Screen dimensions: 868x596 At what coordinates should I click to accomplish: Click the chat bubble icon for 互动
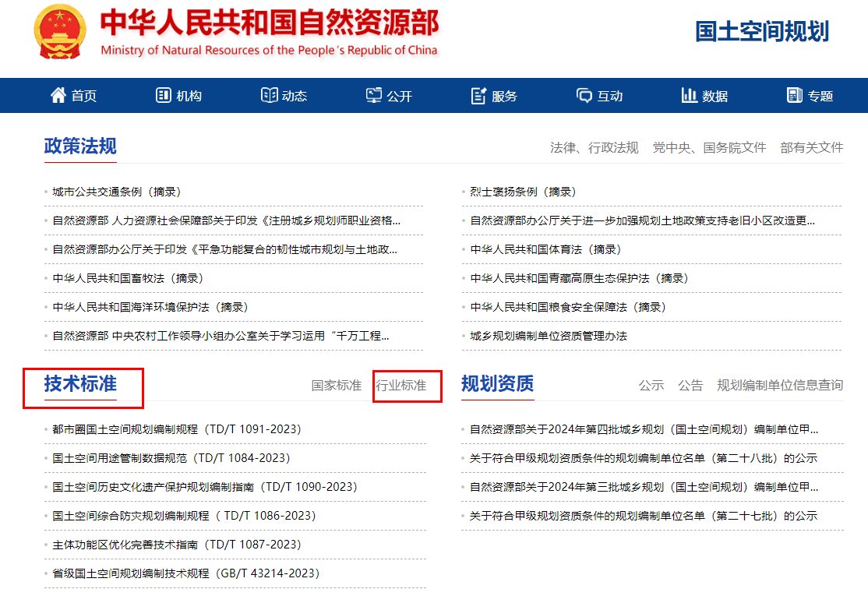tap(584, 96)
